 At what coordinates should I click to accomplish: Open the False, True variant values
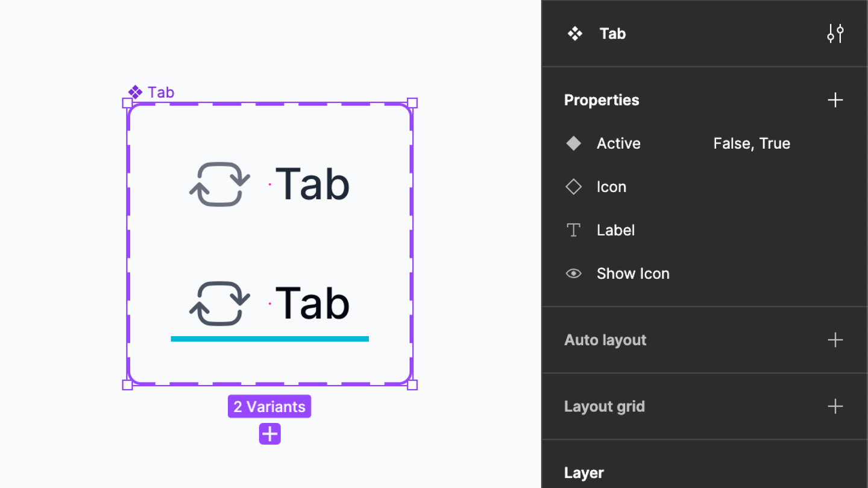coord(752,143)
